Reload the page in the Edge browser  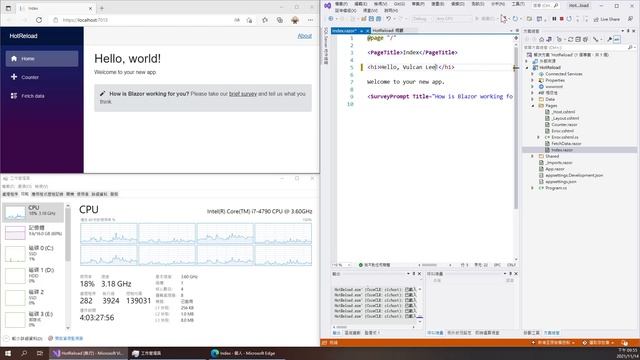(x=39, y=20)
